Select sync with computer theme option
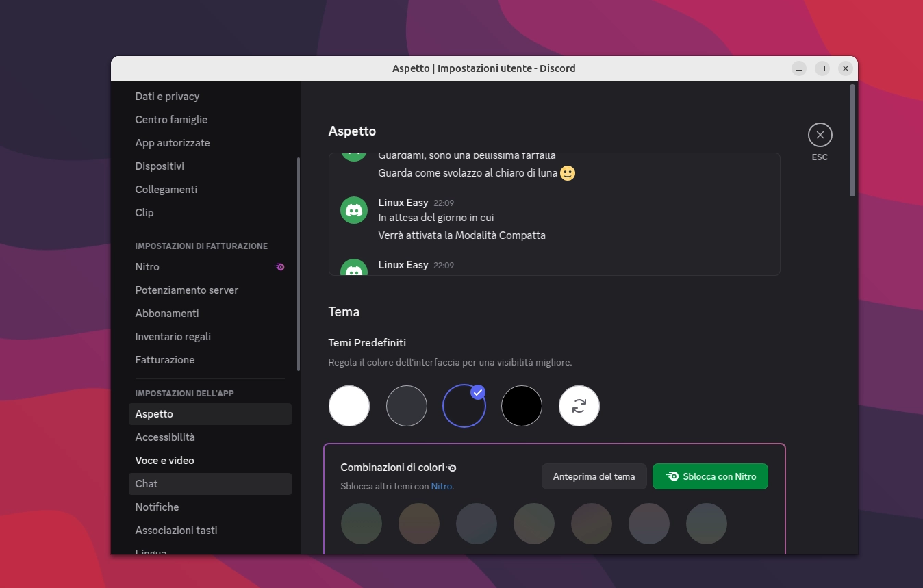This screenshot has height=588, width=923. coord(579,406)
